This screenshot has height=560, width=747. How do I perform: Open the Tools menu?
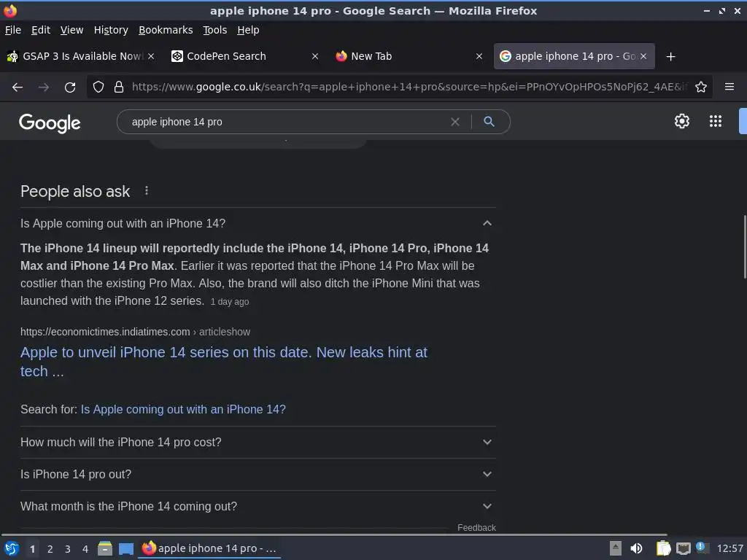(x=215, y=30)
